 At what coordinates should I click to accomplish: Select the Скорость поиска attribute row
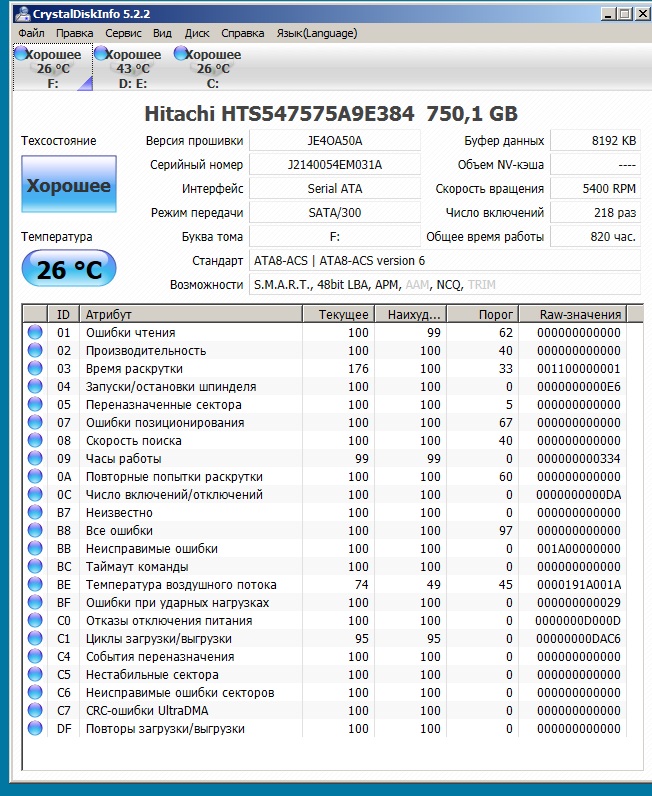325,441
